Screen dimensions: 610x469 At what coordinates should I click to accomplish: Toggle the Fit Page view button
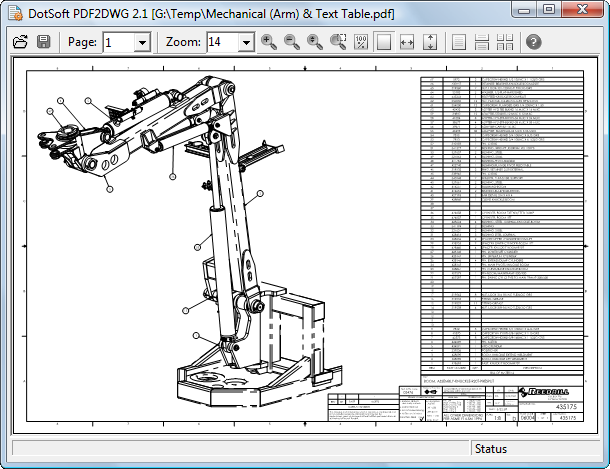point(384,42)
